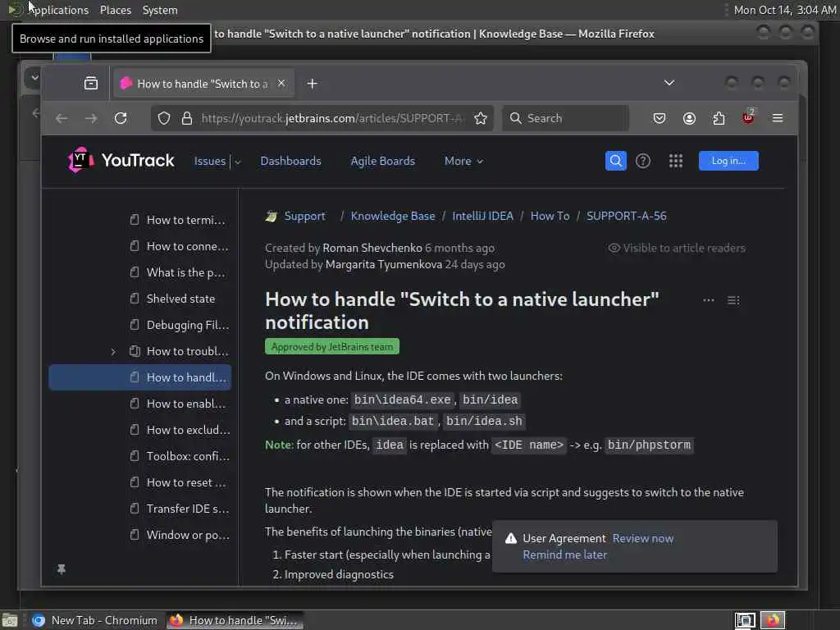Open Firefox account icon

[x=689, y=118]
